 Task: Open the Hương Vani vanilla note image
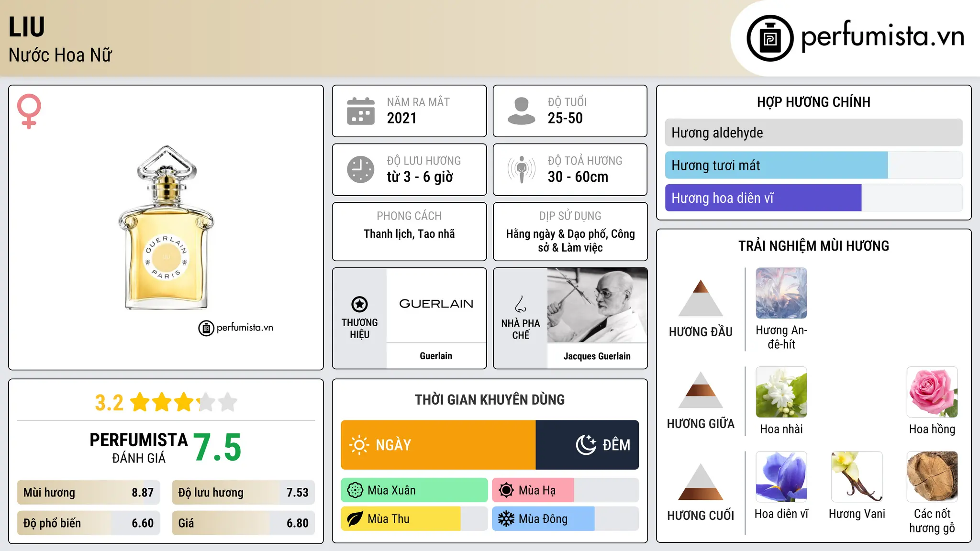pos(857,477)
